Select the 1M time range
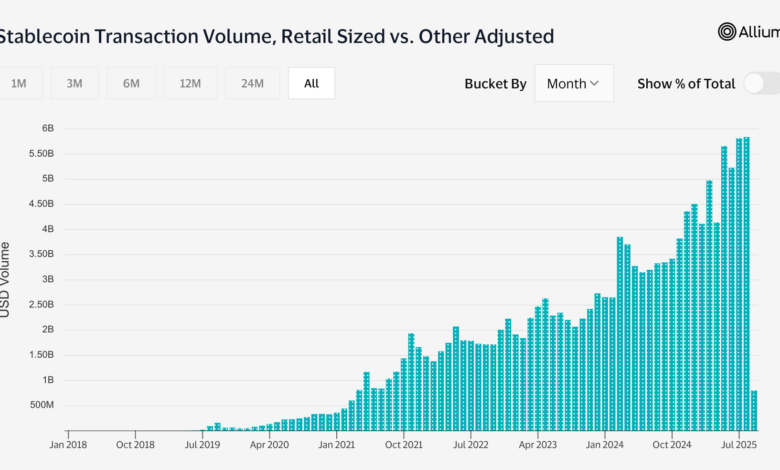Viewport: 780px width, 470px height. (x=18, y=84)
